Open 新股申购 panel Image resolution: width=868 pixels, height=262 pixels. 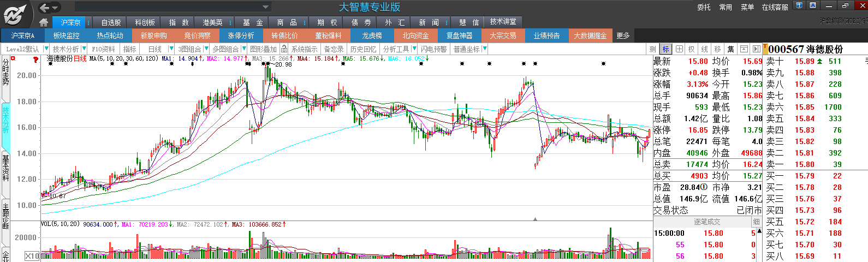click(x=154, y=35)
